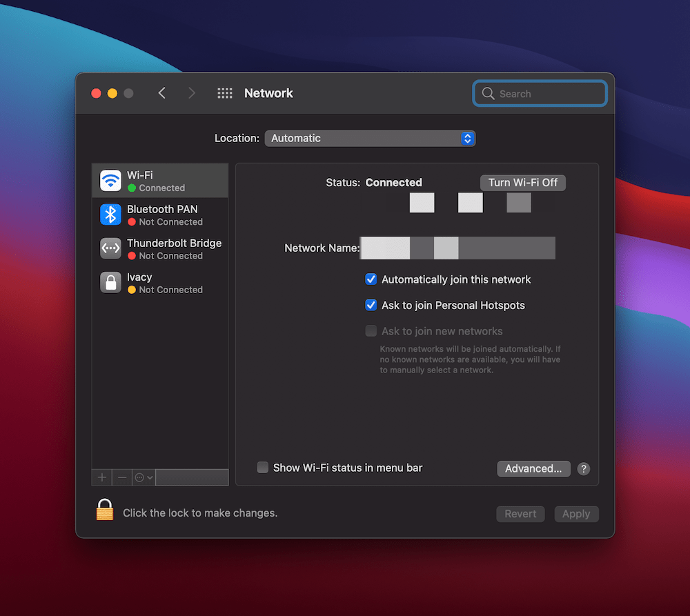690x616 pixels.
Task: Click the magnifier icon in Search field
Action: click(488, 93)
